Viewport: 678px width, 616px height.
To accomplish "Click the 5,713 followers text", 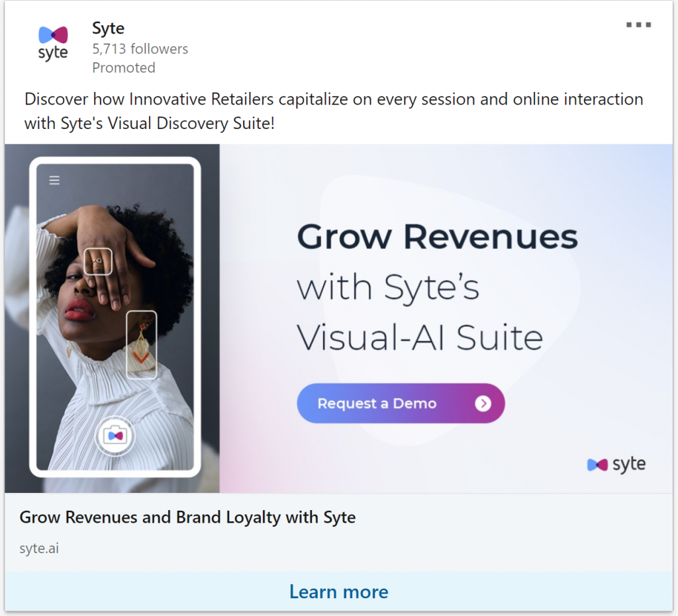I will pos(140,49).
